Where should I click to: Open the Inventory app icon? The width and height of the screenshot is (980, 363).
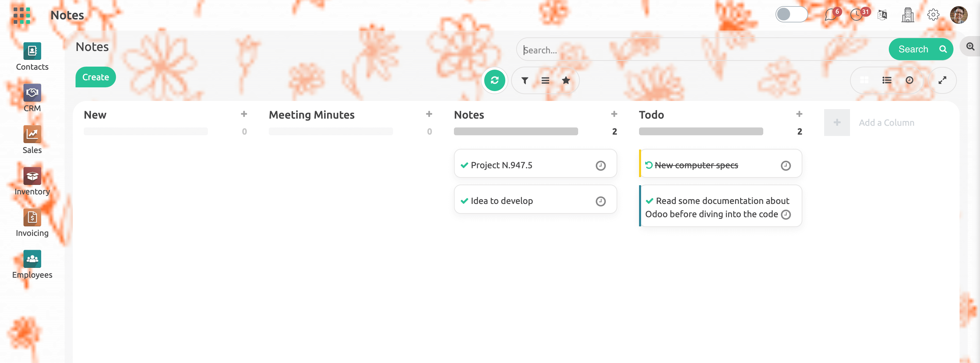point(32,176)
